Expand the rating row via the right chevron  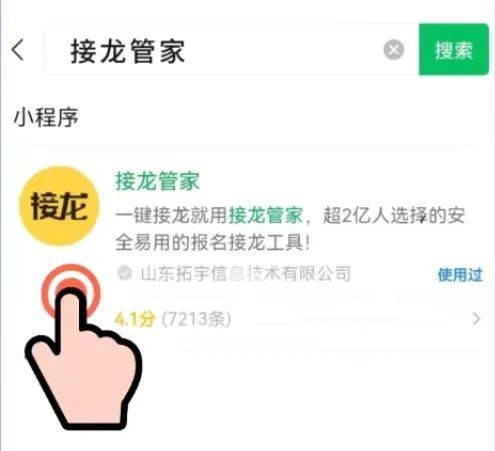pyautogui.click(x=477, y=319)
